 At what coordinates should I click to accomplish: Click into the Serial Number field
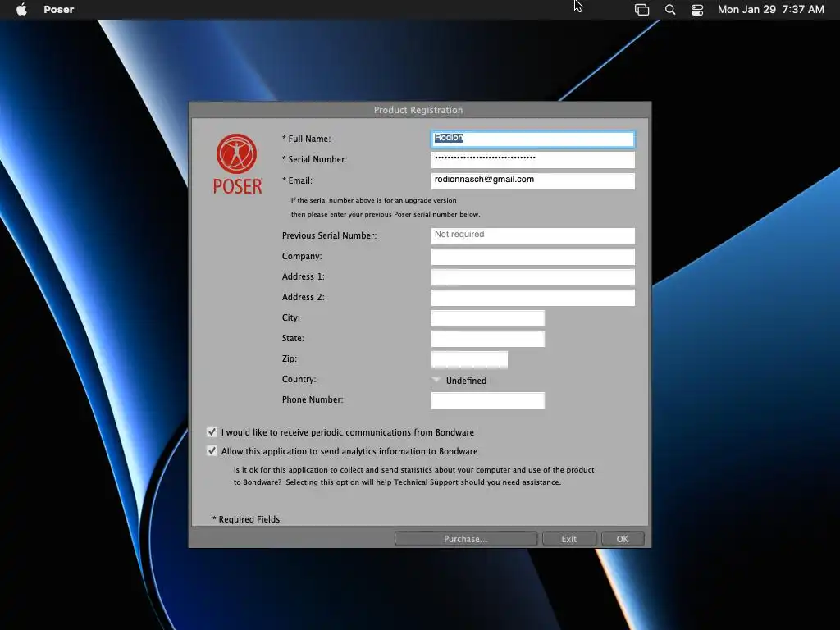[532, 160]
